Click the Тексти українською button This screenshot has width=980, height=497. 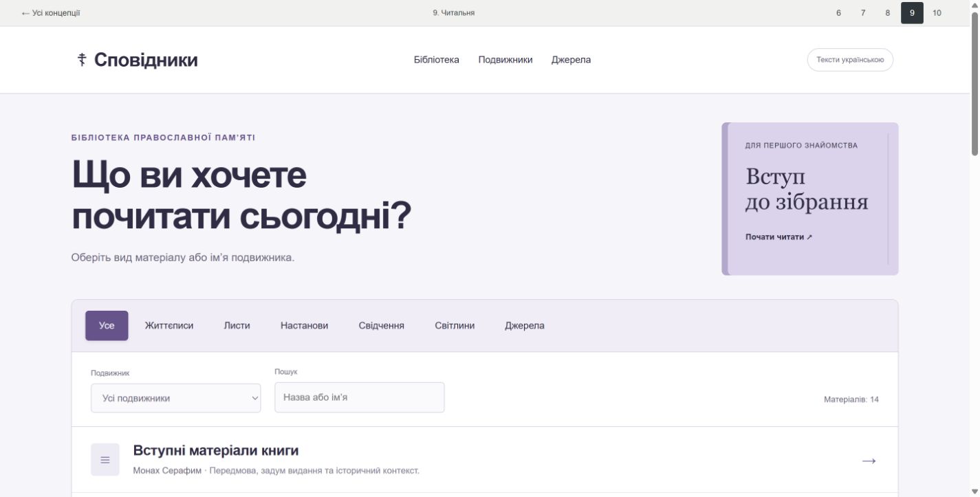click(850, 60)
